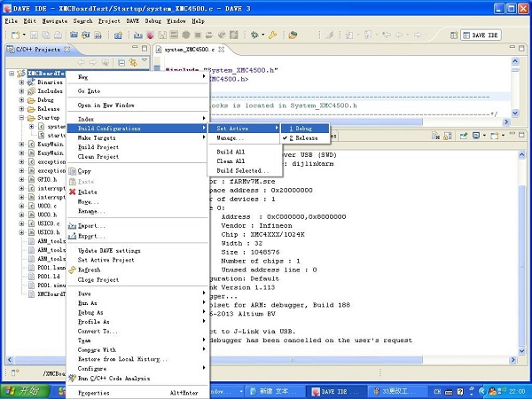Select the Debug build configuration
The image size is (532, 399).
coord(303,129)
